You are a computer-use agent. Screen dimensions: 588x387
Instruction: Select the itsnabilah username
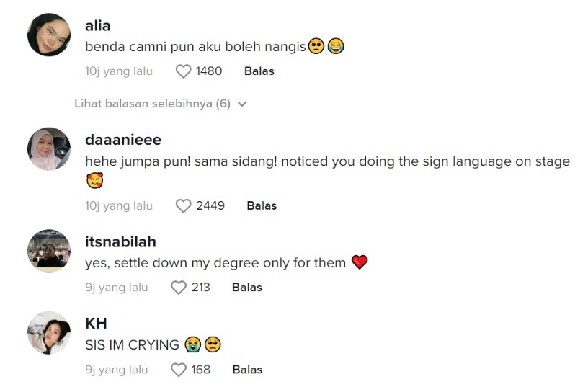[x=120, y=241]
